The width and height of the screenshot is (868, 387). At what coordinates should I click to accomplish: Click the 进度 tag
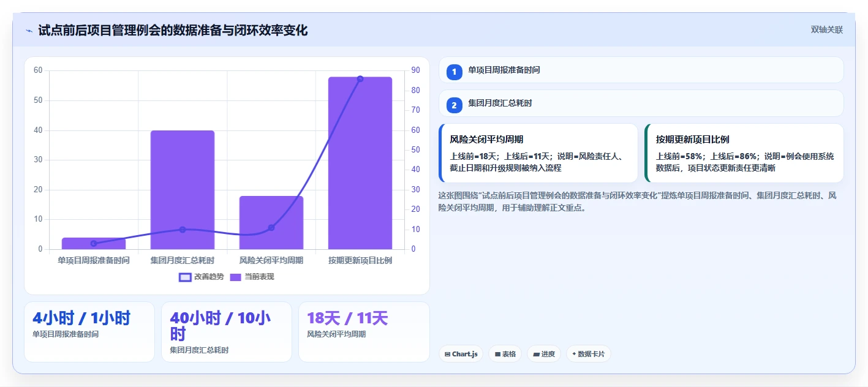[x=544, y=354]
